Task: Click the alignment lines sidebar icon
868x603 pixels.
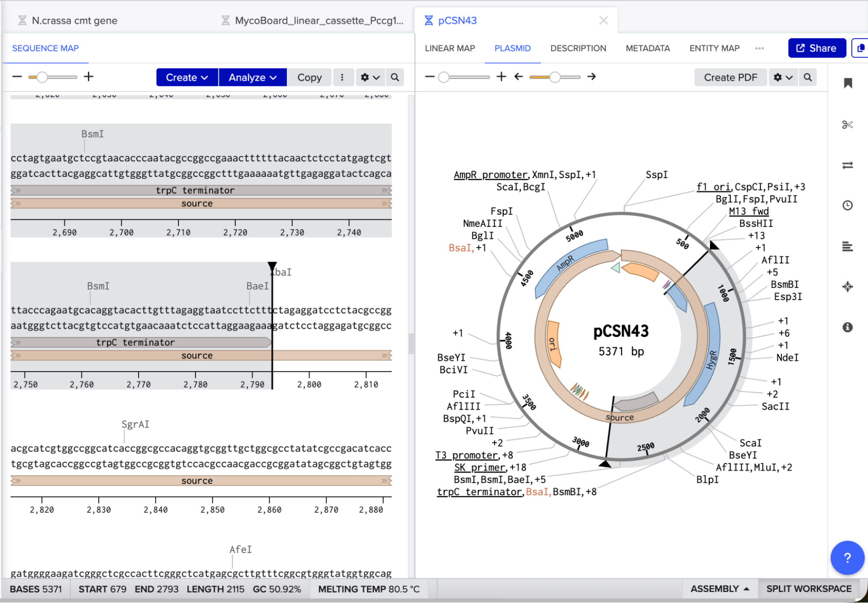Action: pos(848,246)
